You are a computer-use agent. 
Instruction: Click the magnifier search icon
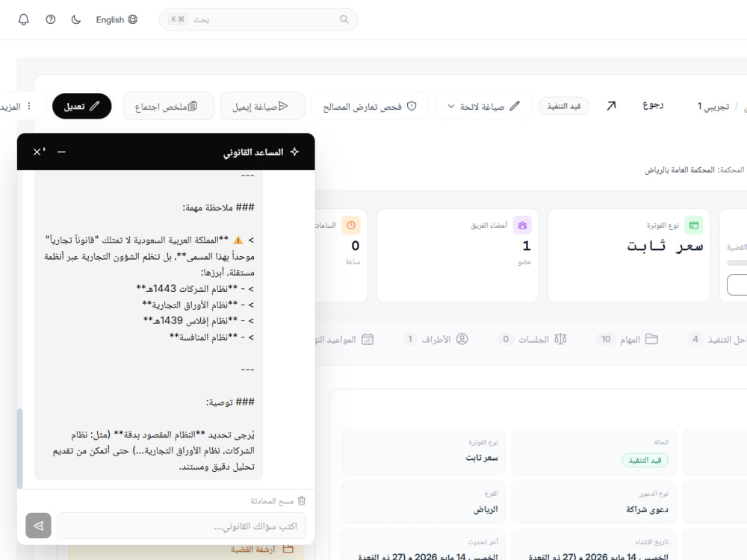344,19
